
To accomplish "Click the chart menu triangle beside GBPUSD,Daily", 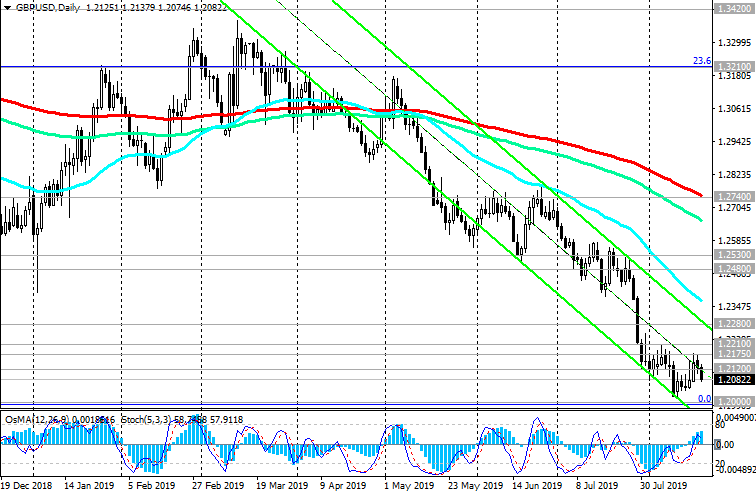I will (7, 7).
